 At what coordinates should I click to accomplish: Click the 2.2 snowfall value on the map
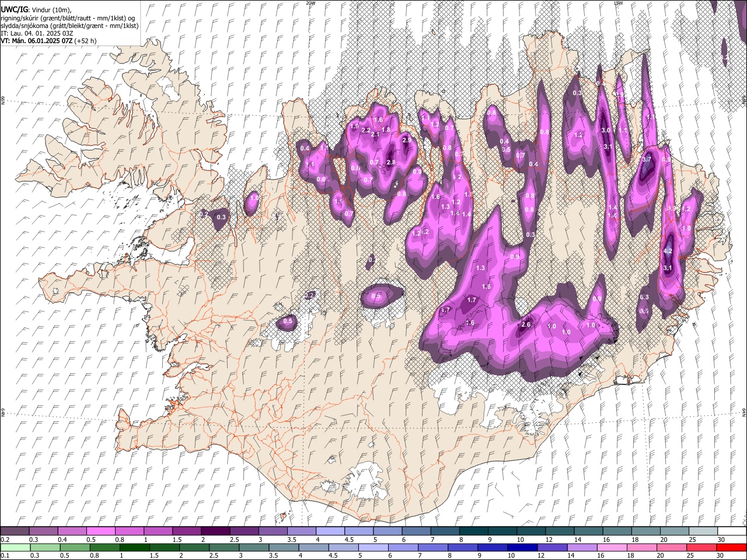[366, 129]
